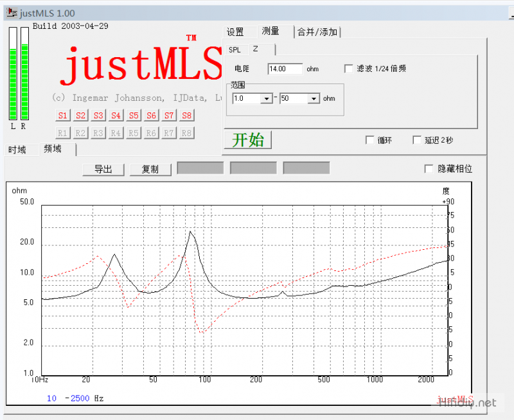
Task: Select the S8 slot button
Action: pos(186,116)
